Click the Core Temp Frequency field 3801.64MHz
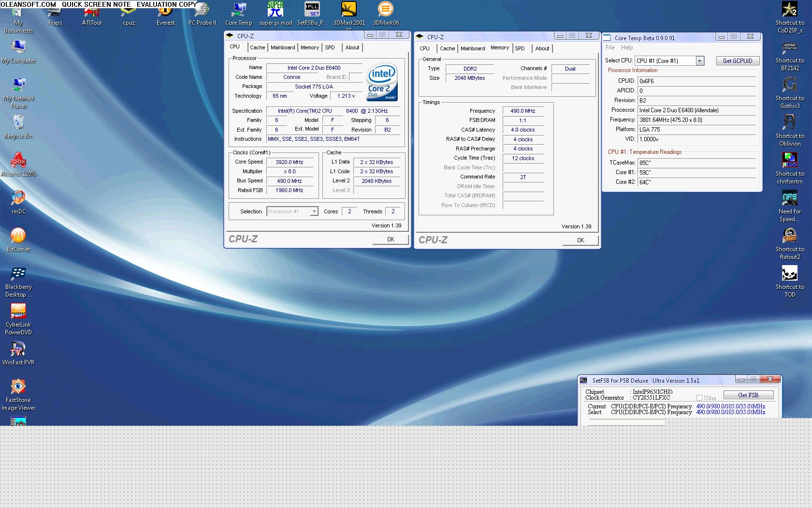812x508 pixels. click(x=696, y=120)
